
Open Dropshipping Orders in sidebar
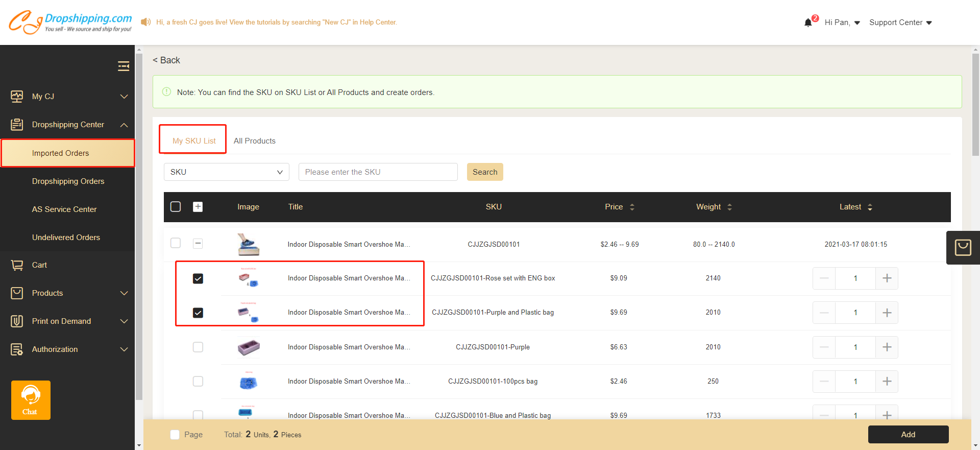(x=68, y=181)
